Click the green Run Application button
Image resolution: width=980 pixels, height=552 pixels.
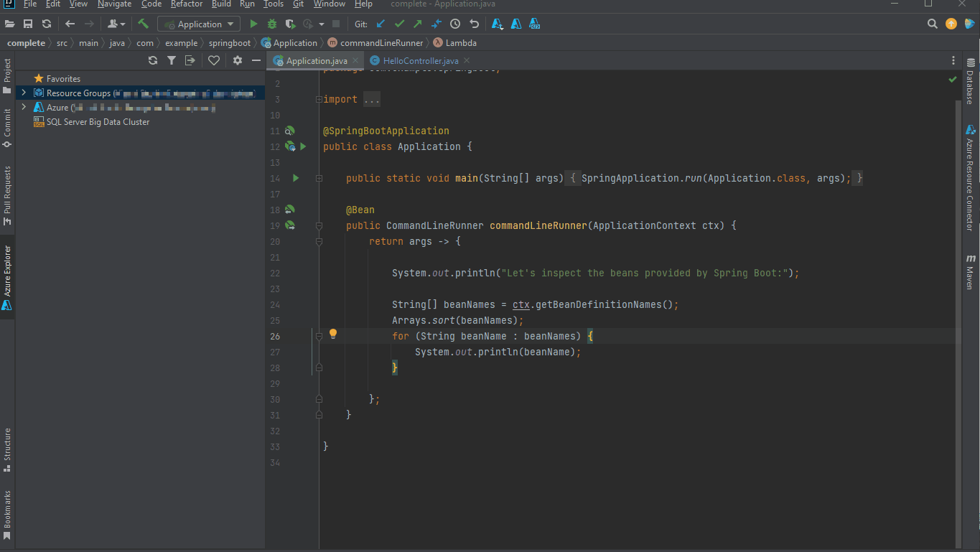point(253,24)
